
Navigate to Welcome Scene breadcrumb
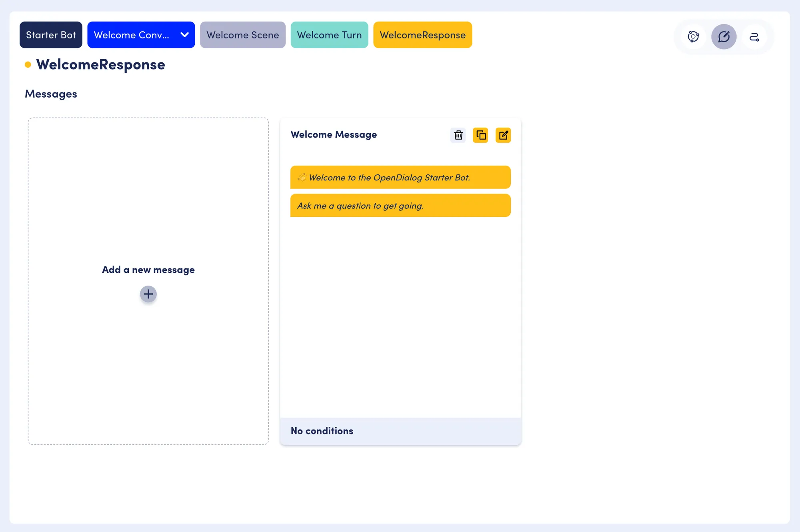point(243,35)
